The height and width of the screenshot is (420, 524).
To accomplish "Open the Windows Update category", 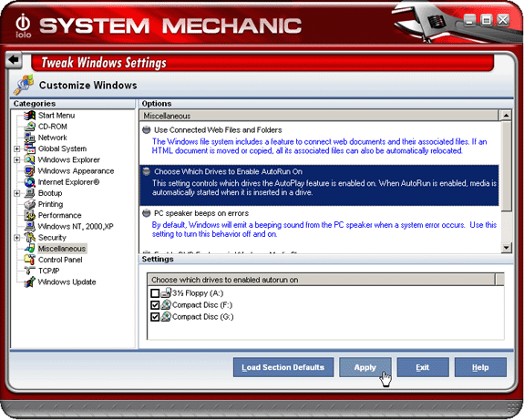I will coord(67,282).
